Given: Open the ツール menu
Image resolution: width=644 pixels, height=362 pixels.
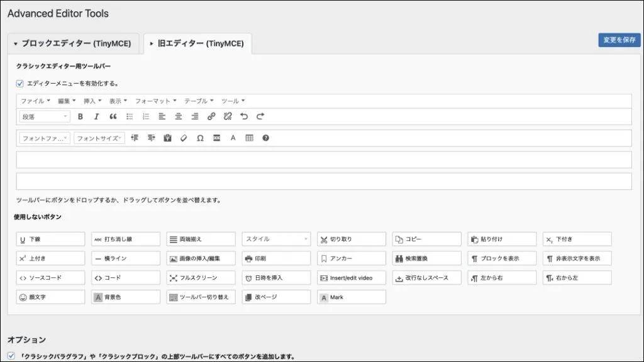Looking at the screenshot, I should point(233,101).
